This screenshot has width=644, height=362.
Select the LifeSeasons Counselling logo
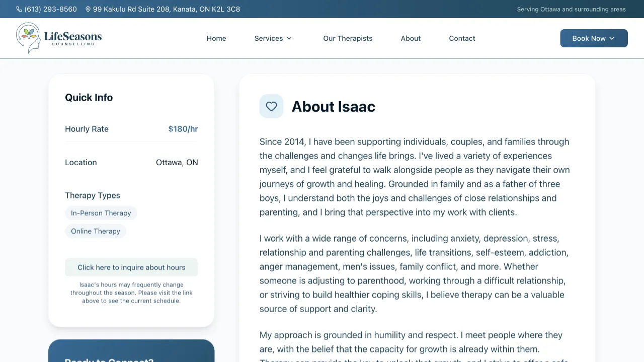tap(59, 38)
